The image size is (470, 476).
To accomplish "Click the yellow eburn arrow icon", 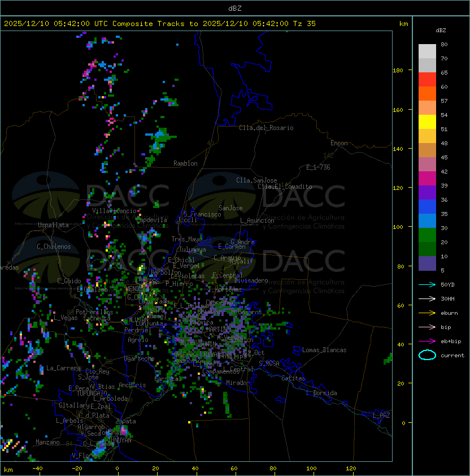I will tap(427, 313).
